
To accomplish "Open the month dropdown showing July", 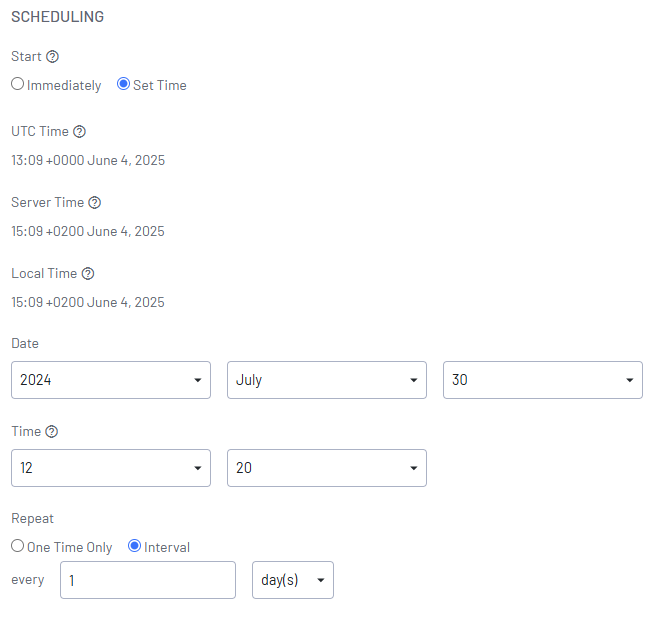I will point(327,380).
